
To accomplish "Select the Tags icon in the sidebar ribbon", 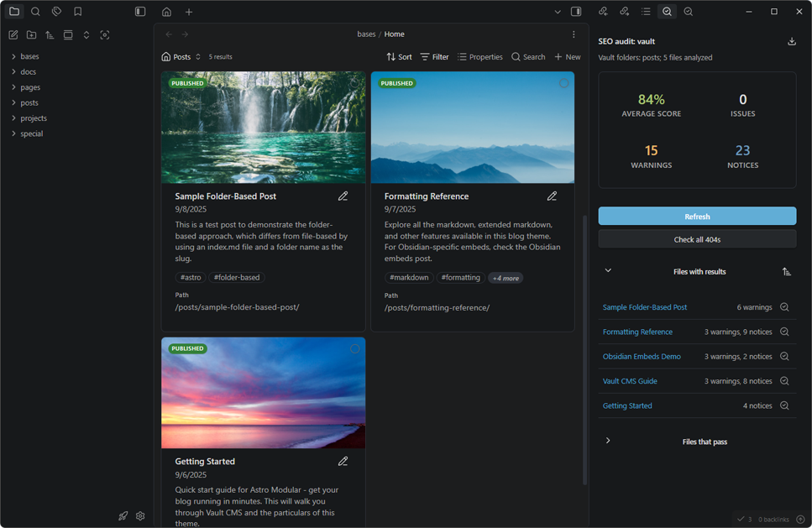I will (56, 12).
